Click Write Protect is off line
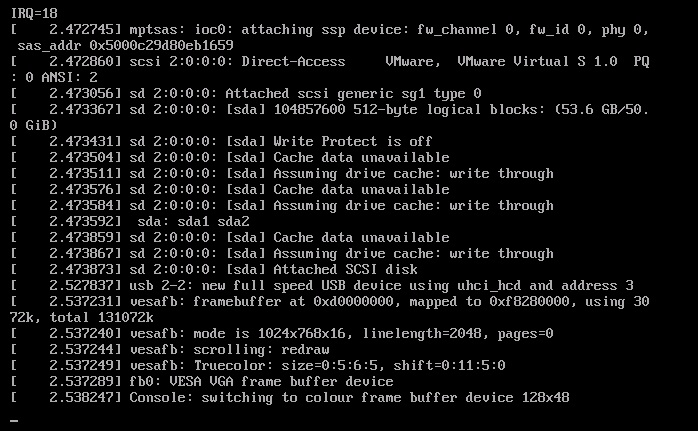698x431 pixels. pos(221,142)
